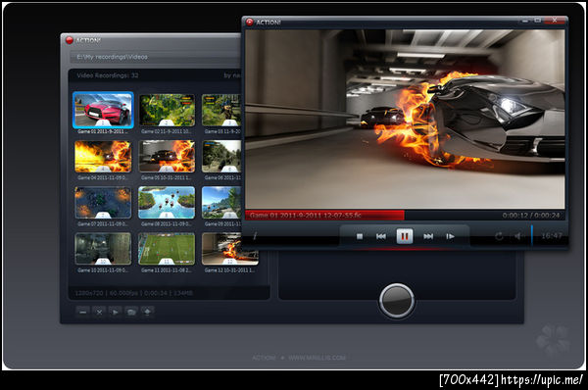Select the Game 09 recording thumbnail
Viewport: 588px width, 390px height.
(221, 203)
